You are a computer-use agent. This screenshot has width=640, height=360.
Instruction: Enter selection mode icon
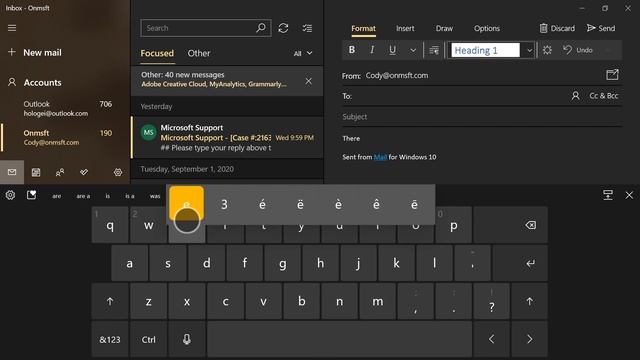click(x=307, y=28)
